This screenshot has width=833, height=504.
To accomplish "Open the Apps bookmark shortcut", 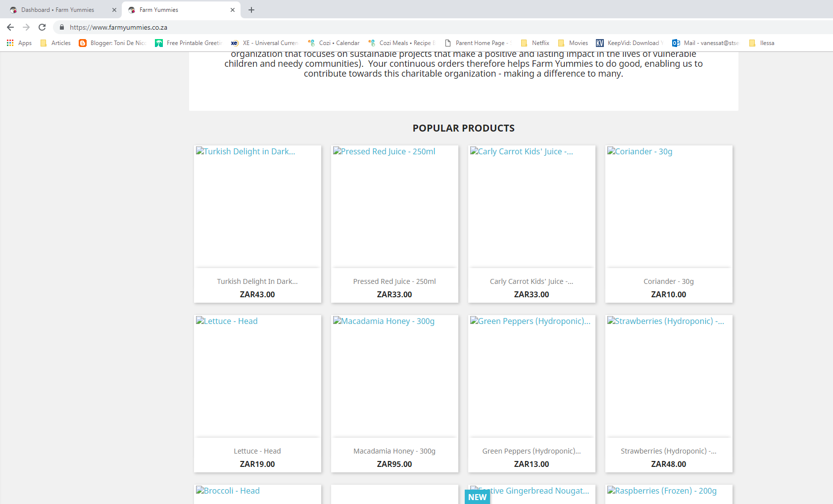I will click(x=19, y=43).
